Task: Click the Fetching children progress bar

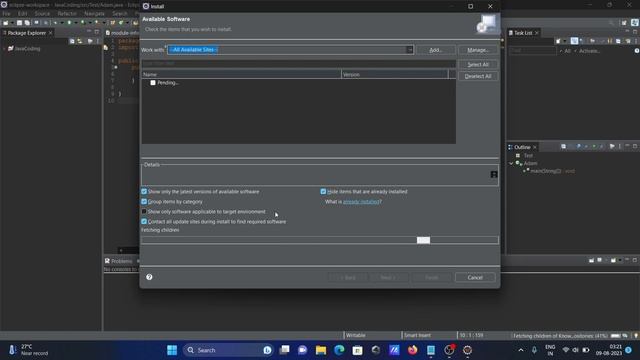Action: pos(320,240)
